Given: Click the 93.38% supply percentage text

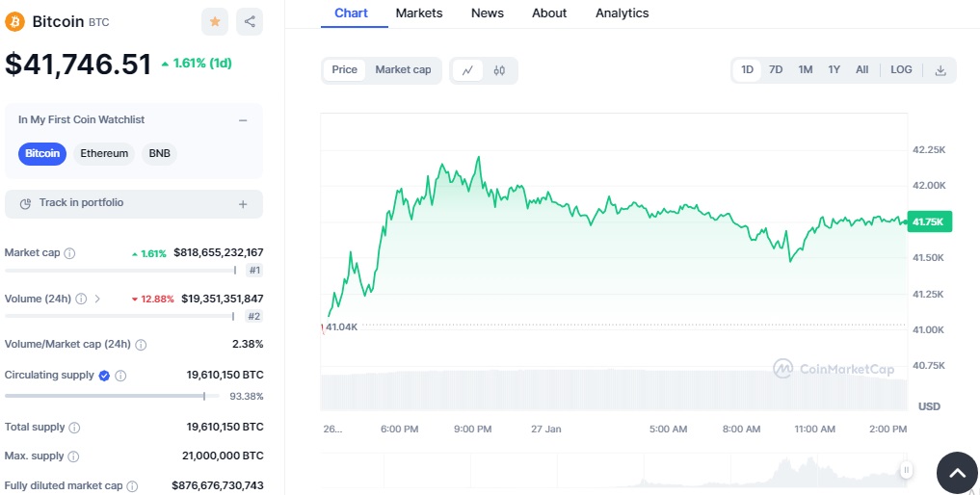Looking at the screenshot, I should click(247, 396).
